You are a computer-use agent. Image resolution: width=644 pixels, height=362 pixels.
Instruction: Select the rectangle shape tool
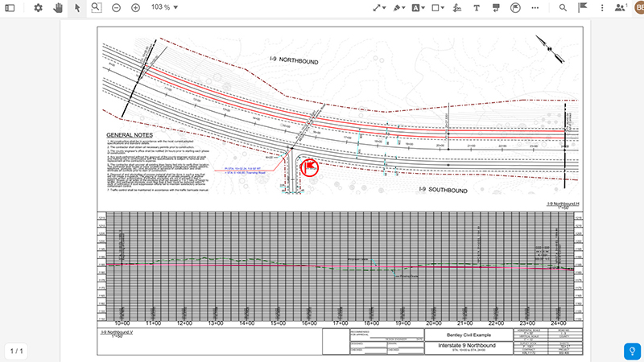point(436,8)
